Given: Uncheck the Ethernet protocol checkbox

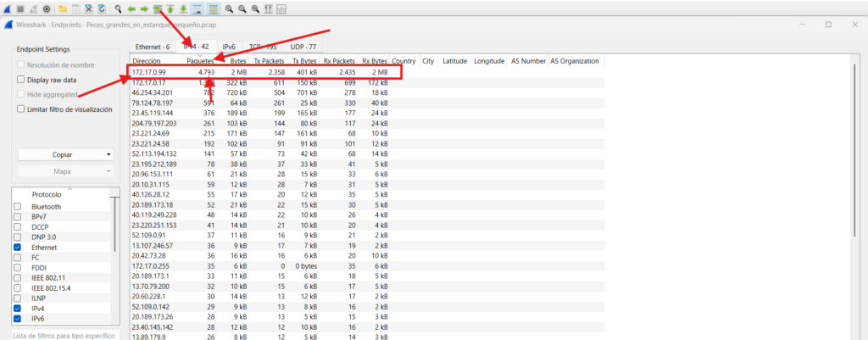Looking at the screenshot, I should [x=18, y=248].
